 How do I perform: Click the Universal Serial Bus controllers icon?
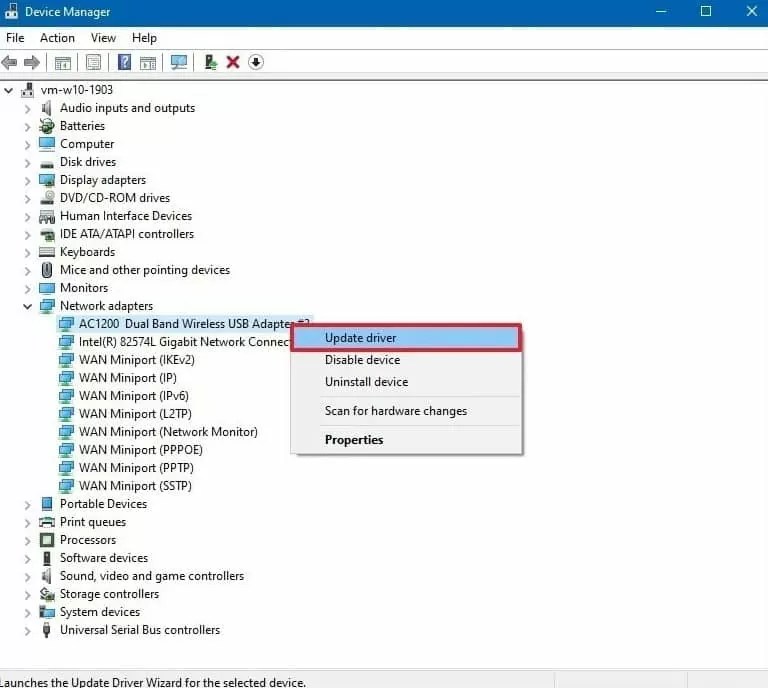pos(47,630)
